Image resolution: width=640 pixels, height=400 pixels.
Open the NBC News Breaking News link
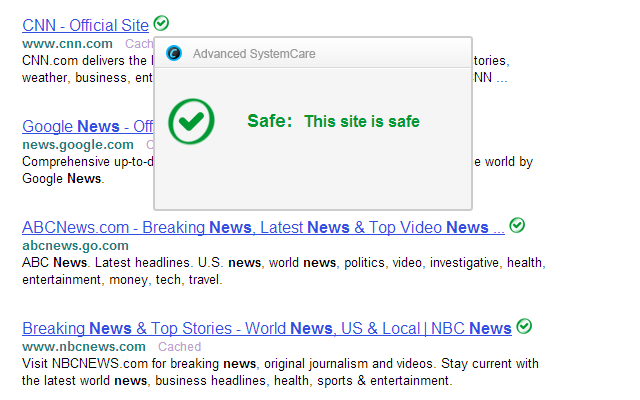[x=267, y=328]
